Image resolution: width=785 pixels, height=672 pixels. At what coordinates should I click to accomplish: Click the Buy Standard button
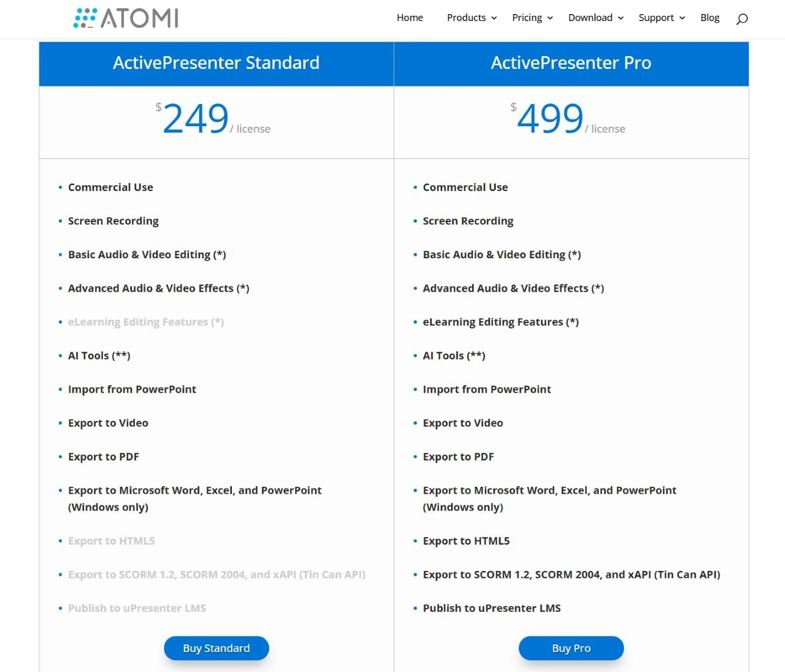click(x=216, y=647)
